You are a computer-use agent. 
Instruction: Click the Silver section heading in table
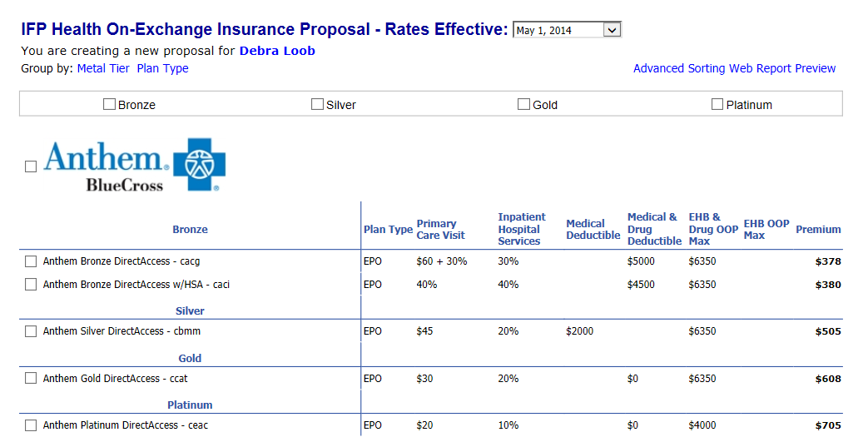[x=190, y=310]
